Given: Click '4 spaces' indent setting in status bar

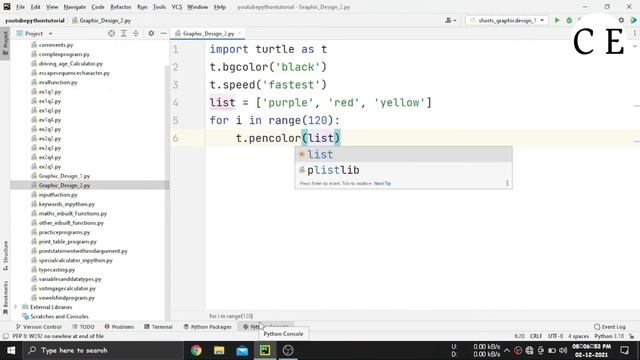Looking at the screenshot, I should [x=579, y=336].
